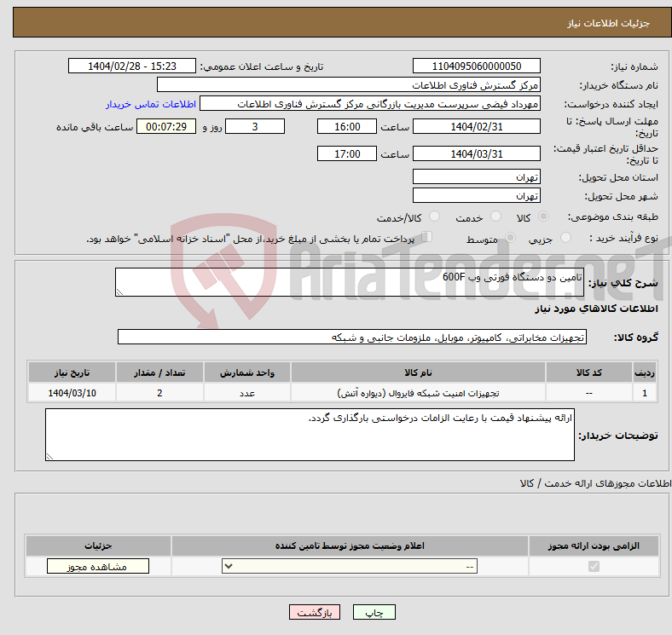Click the تعداد / مقدار column header
The height and width of the screenshot is (635, 672).
coord(159,372)
